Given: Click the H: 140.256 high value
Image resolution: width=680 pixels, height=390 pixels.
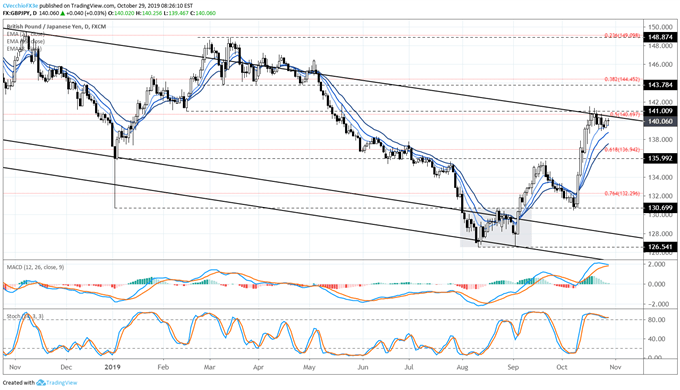Looking at the screenshot, I should [x=148, y=13].
